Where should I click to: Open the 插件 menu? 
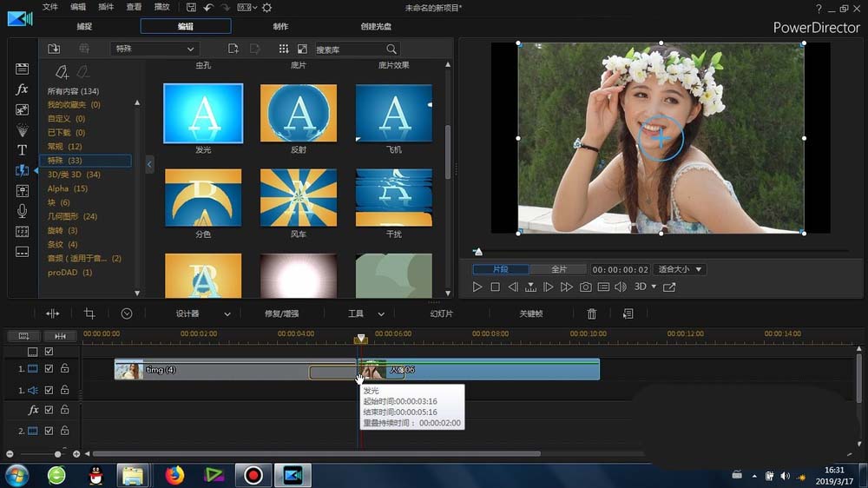click(106, 7)
